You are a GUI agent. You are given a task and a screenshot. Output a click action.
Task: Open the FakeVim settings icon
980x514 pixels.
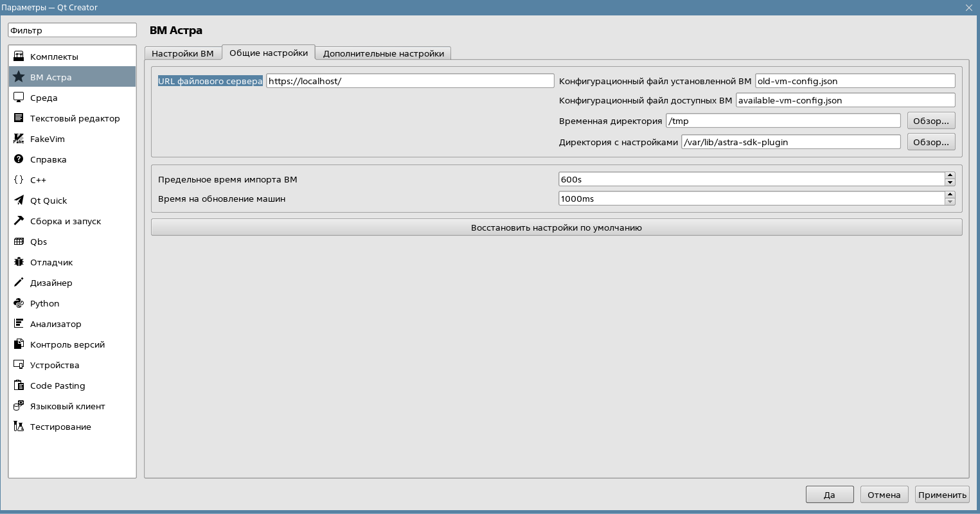click(19, 139)
